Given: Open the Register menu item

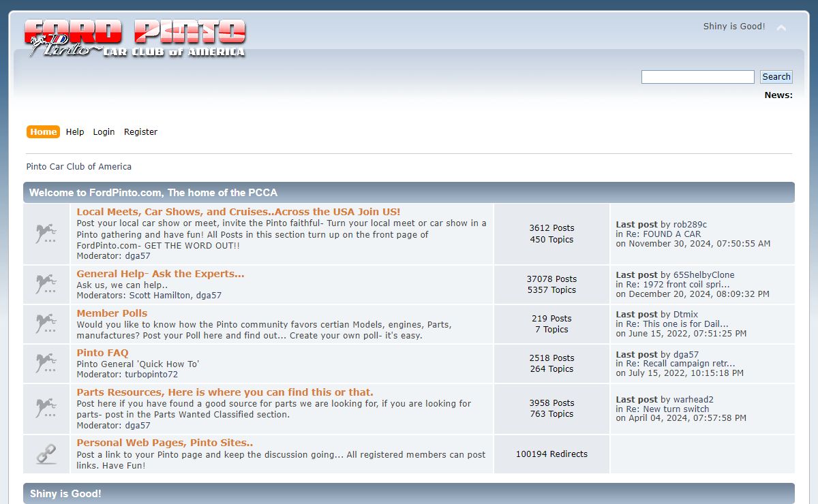Looking at the screenshot, I should [140, 132].
